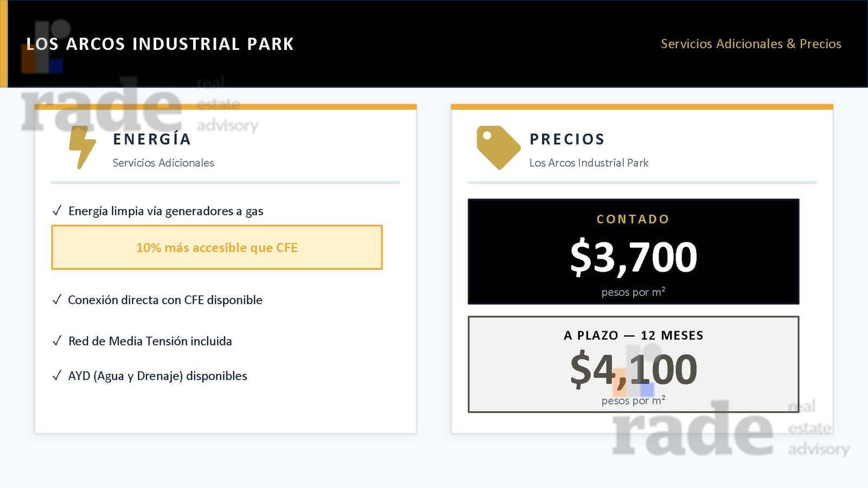This screenshot has width=868, height=488.
Task: Click the PRECIOS section heading
Action: click(x=567, y=139)
